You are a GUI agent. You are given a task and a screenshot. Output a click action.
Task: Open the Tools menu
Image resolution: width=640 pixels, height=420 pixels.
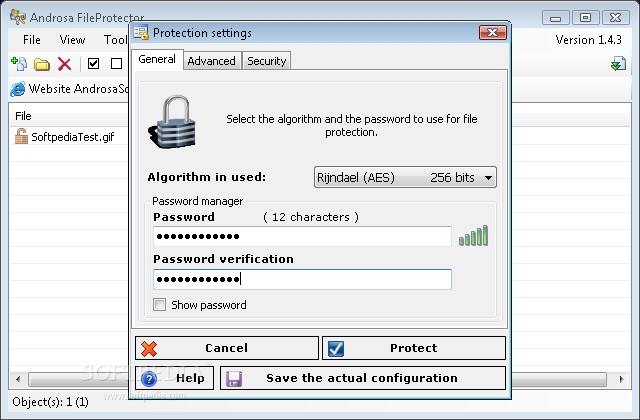tap(116, 40)
